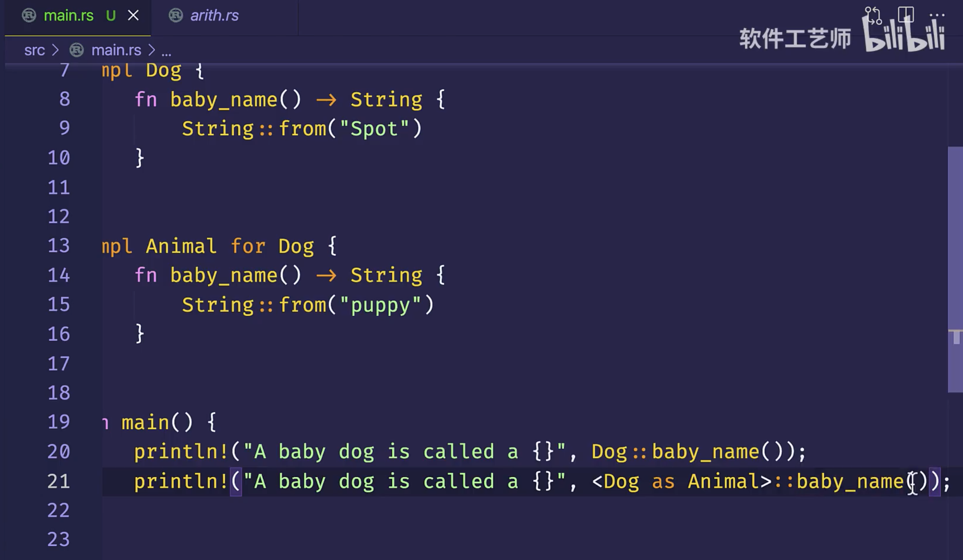This screenshot has width=963, height=560.
Task: Click the Rust icon in the breadcrumb bar
Action: [x=76, y=50]
